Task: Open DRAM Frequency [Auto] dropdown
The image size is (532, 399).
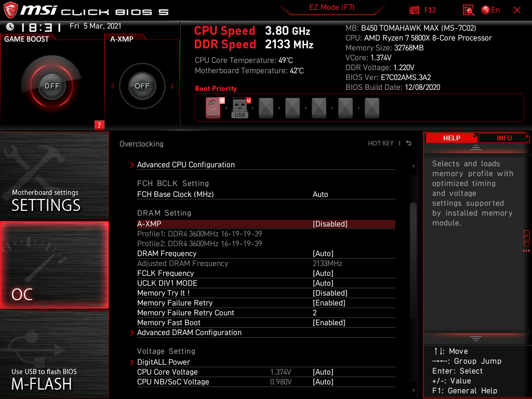Action: (323, 254)
